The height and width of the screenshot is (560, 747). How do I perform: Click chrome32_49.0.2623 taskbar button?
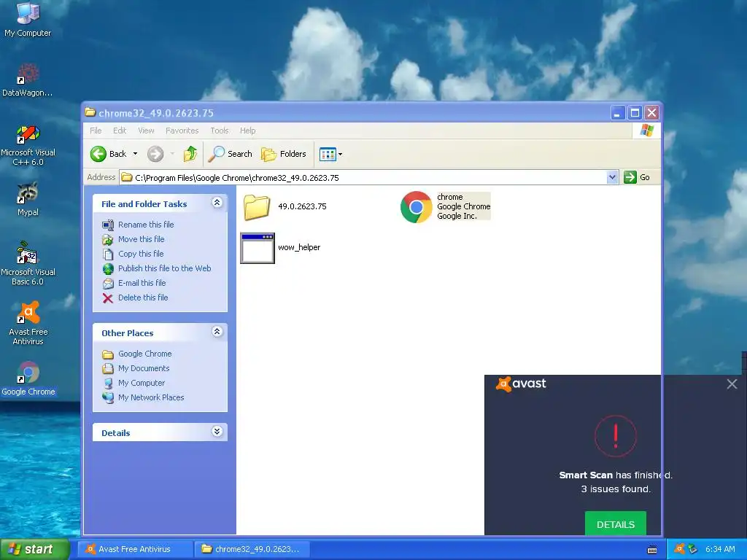pyautogui.click(x=252, y=549)
